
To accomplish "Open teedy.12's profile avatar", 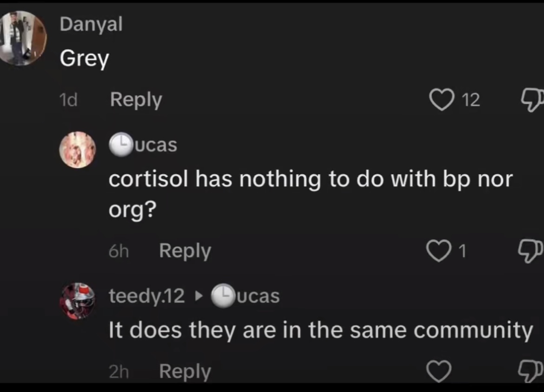I will tap(77, 301).
